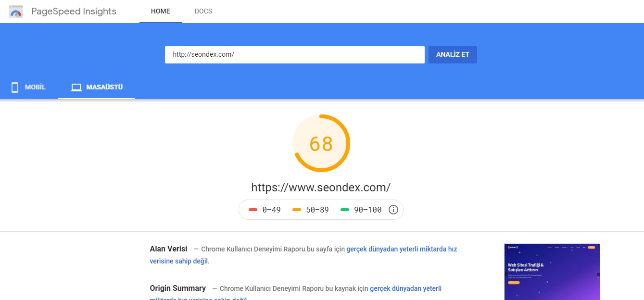Switch to the MASAÜSTÜ tab
Screen dimensions: 644x300
tap(96, 87)
